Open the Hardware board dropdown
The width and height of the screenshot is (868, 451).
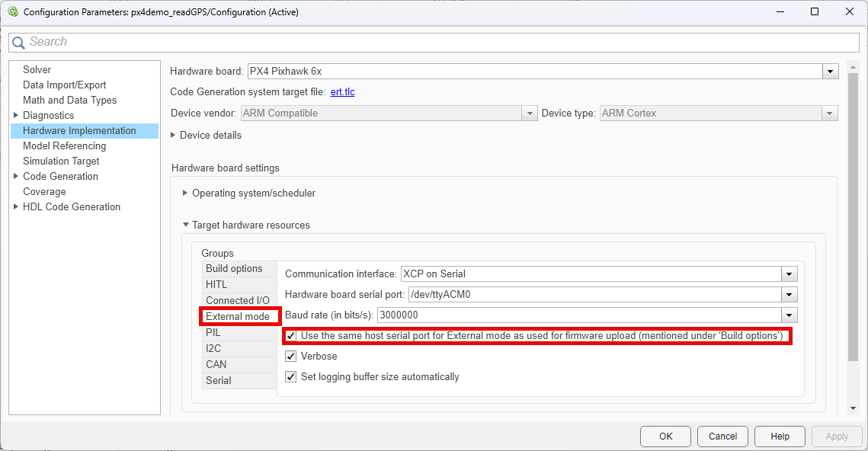point(830,71)
